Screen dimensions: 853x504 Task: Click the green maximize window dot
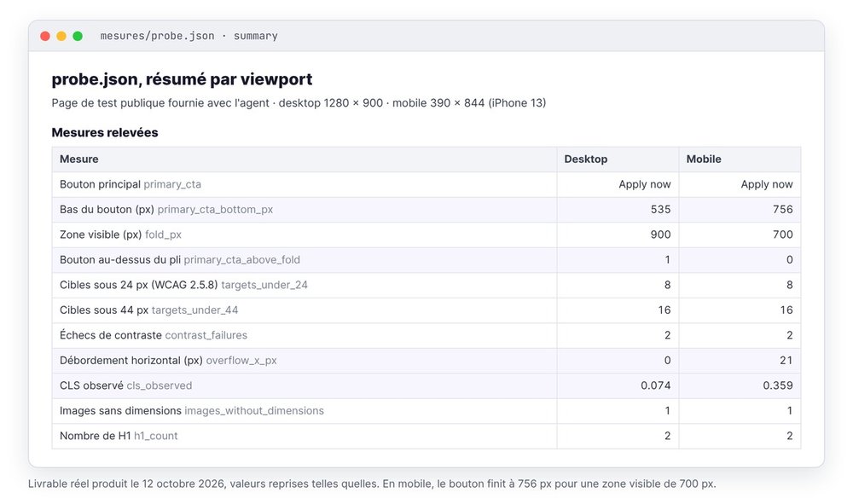[x=78, y=36]
